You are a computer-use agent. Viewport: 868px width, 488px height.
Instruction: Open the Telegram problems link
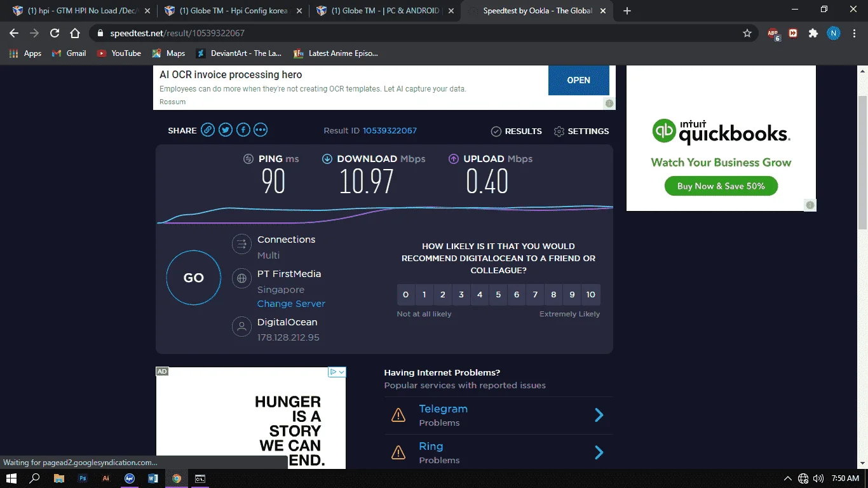pyautogui.click(x=443, y=409)
